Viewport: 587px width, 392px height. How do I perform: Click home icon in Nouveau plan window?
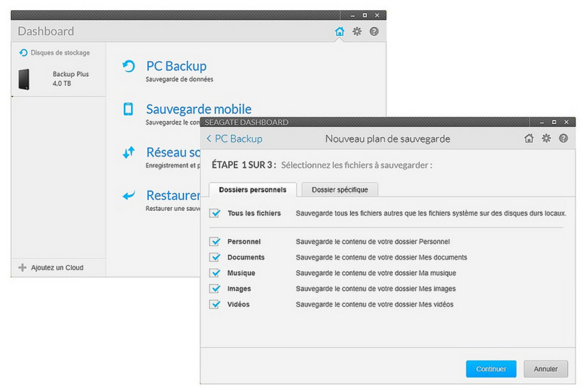529,138
